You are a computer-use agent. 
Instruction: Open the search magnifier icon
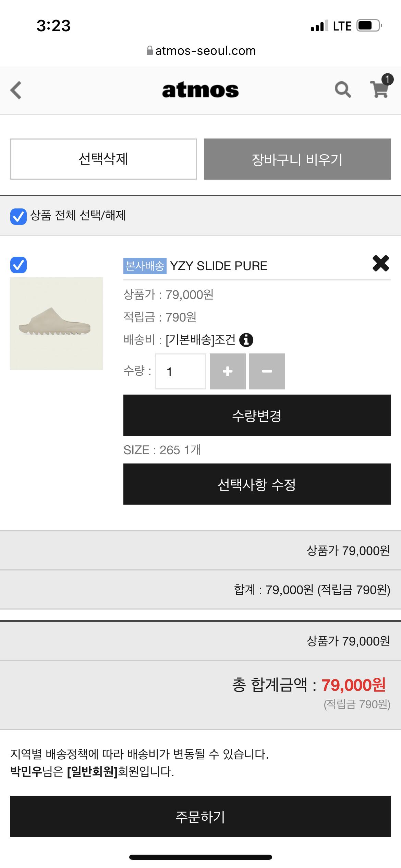pyautogui.click(x=343, y=90)
